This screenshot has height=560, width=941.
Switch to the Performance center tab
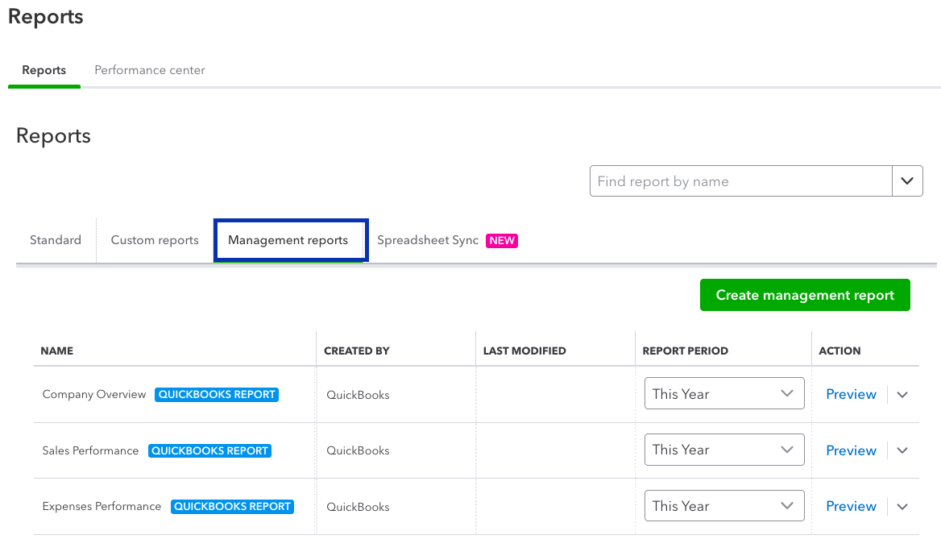(149, 70)
